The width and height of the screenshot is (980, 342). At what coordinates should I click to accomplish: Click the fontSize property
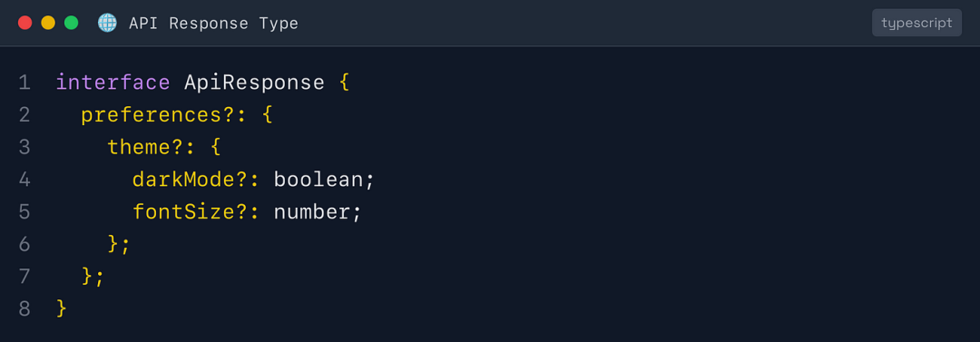tap(183, 212)
